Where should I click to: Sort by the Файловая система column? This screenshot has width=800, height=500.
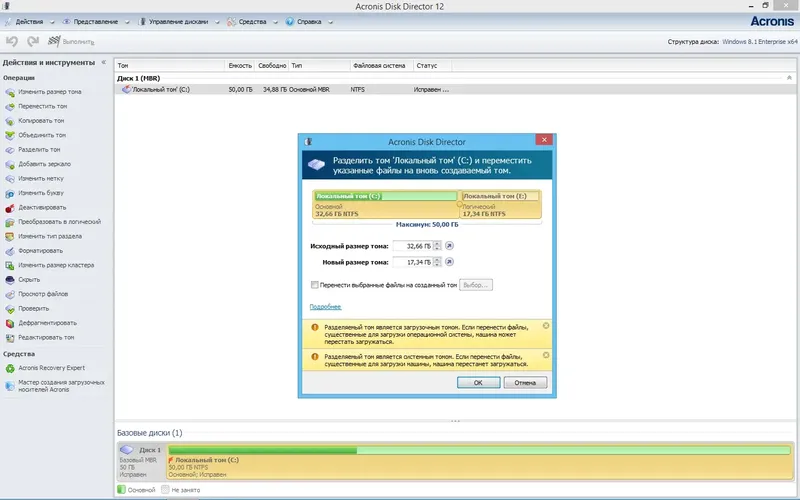tap(382, 65)
